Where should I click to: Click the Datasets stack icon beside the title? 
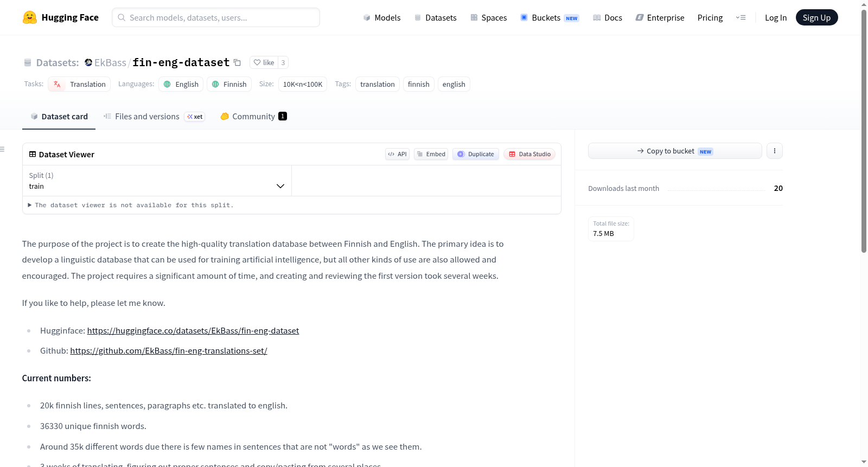[x=28, y=62]
